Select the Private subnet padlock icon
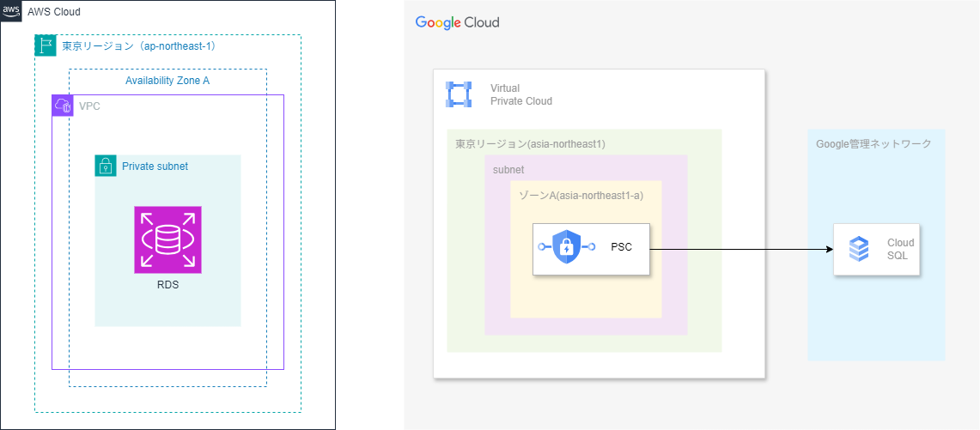This screenshot has height=430, width=980. click(105, 167)
